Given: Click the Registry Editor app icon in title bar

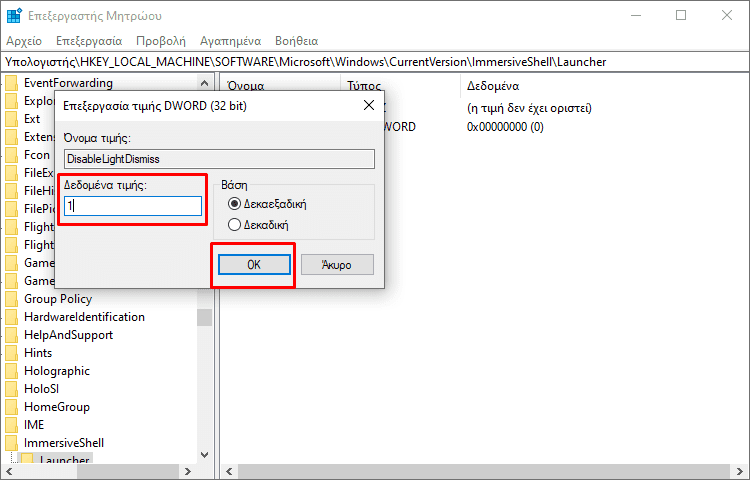Looking at the screenshot, I should [14, 15].
